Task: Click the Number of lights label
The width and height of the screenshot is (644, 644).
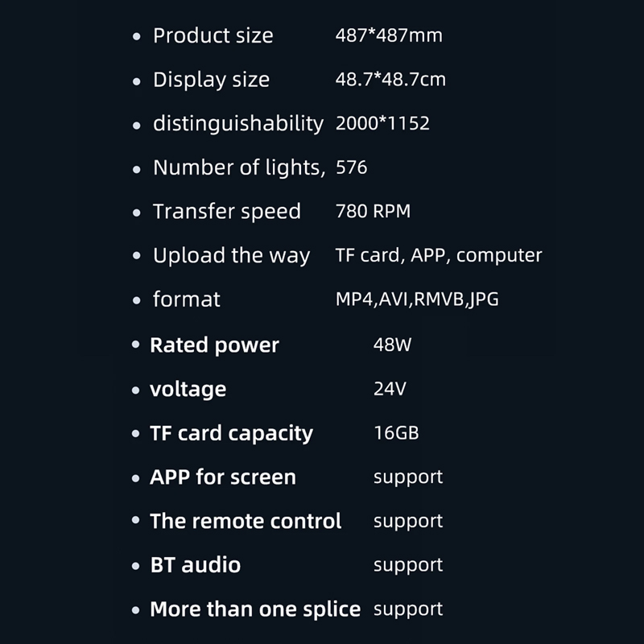Action: point(239,167)
